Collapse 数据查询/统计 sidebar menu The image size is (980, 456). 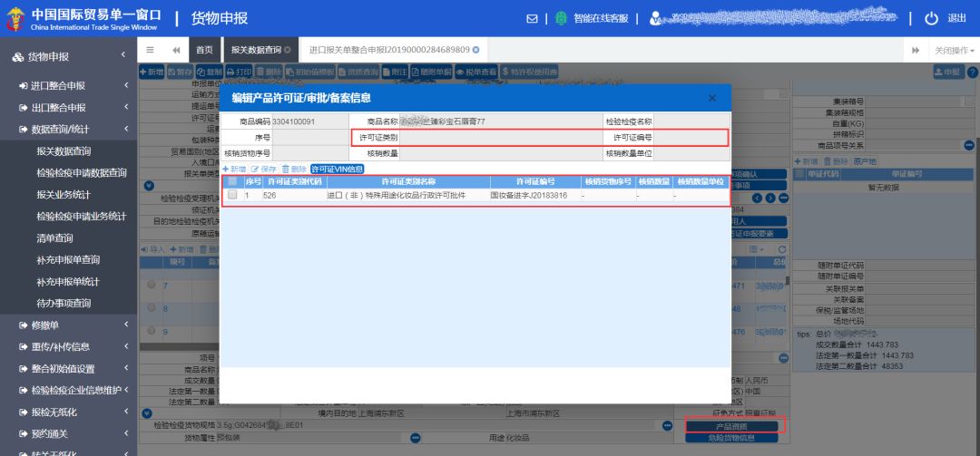point(68,130)
